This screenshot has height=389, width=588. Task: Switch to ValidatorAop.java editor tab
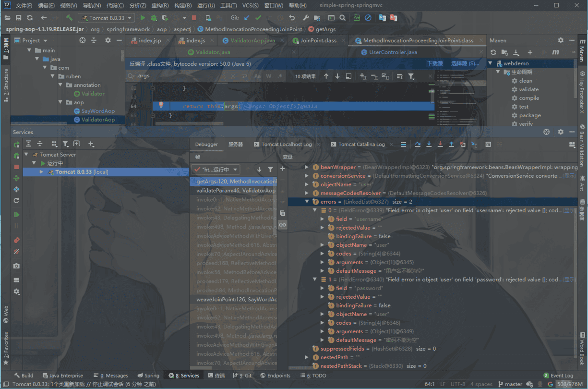pos(249,41)
